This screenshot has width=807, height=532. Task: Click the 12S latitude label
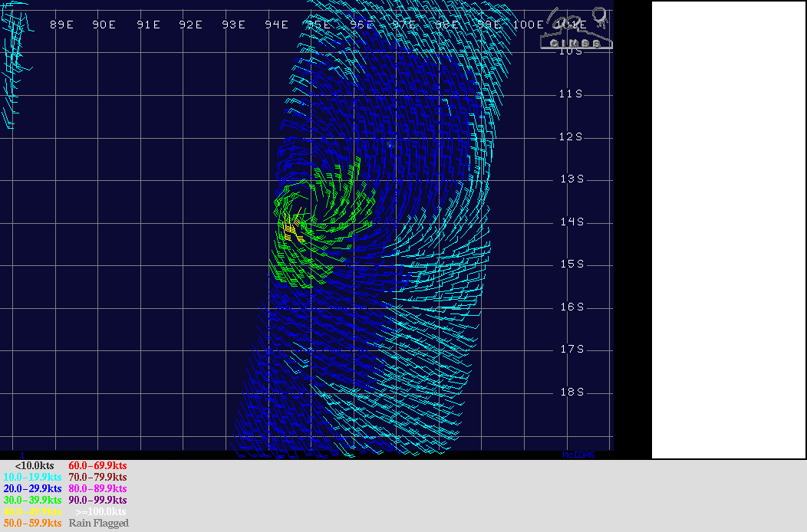point(571,136)
